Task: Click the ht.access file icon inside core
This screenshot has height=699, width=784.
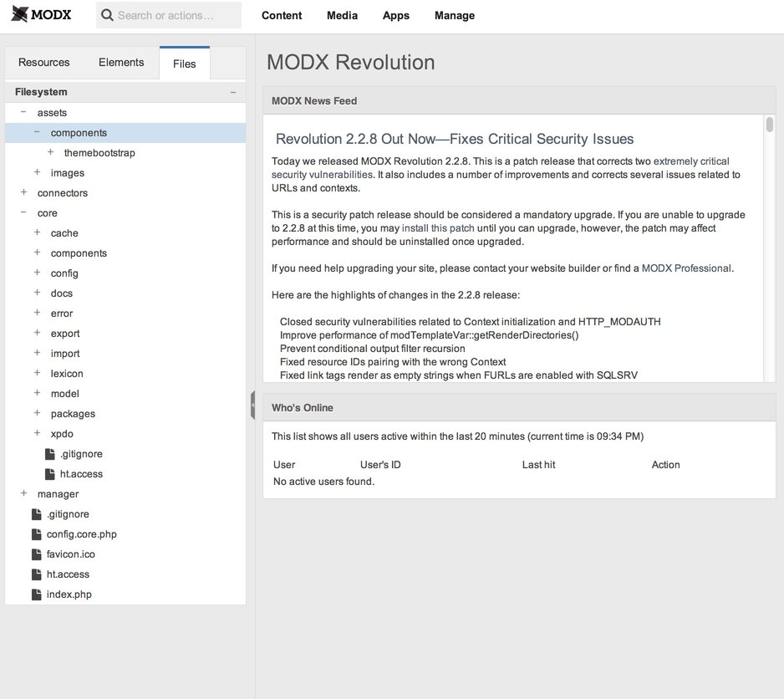Action: pos(49,474)
